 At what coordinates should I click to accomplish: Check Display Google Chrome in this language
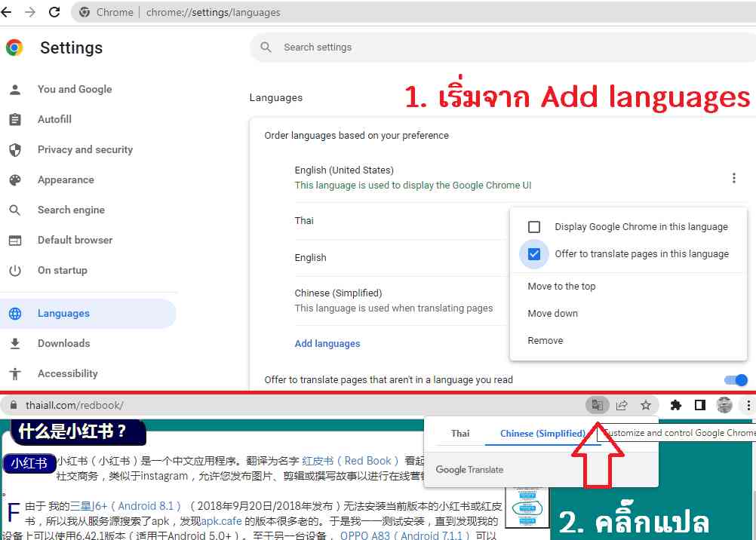(x=534, y=227)
